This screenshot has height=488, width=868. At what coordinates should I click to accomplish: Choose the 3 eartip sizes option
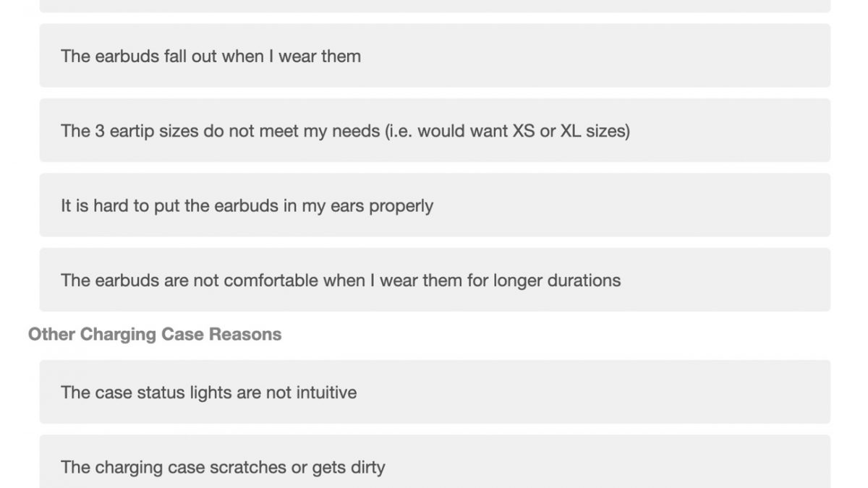pyautogui.click(x=434, y=131)
